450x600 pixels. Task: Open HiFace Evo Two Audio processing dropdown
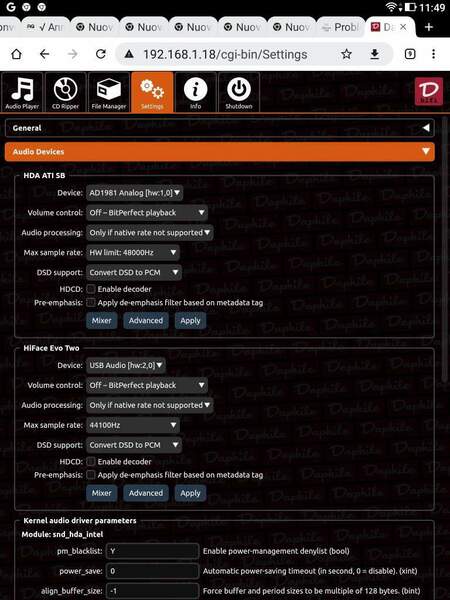click(x=150, y=405)
